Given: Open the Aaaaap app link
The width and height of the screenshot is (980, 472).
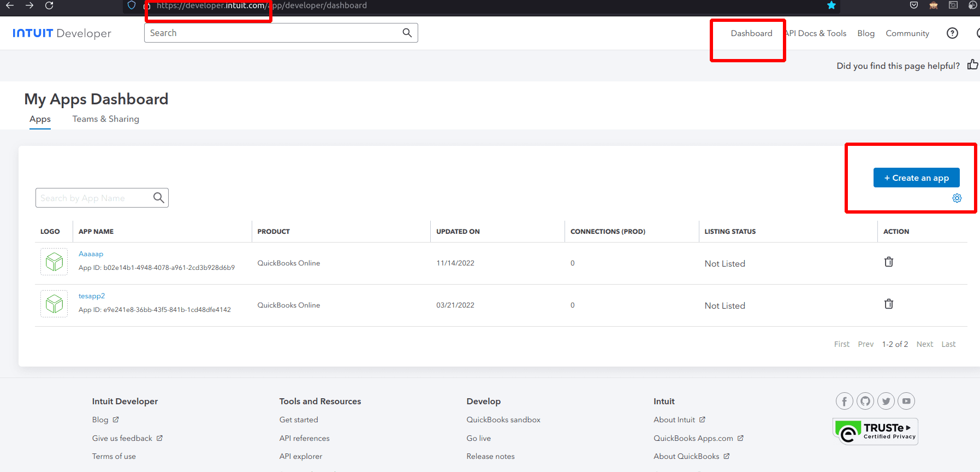Looking at the screenshot, I should point(91,254).
